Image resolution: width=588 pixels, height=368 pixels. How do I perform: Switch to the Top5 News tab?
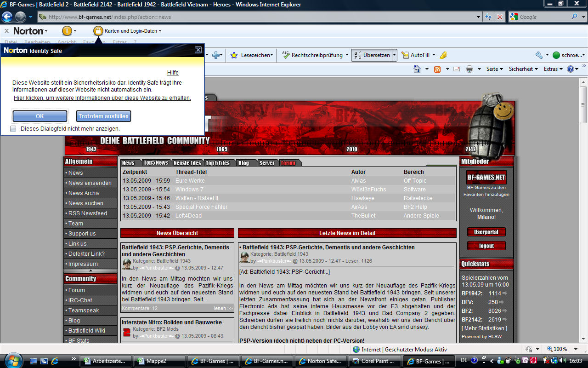pos(155,163)
